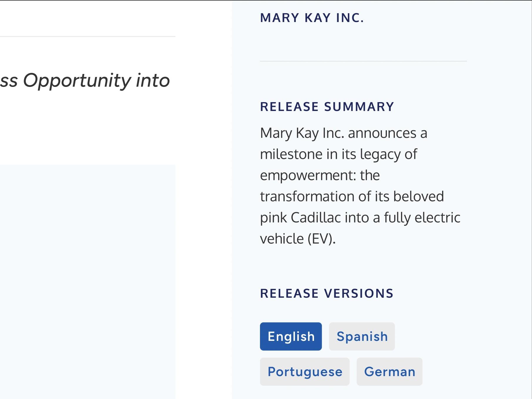Click the partially visible headline text

tap(85, 81)
